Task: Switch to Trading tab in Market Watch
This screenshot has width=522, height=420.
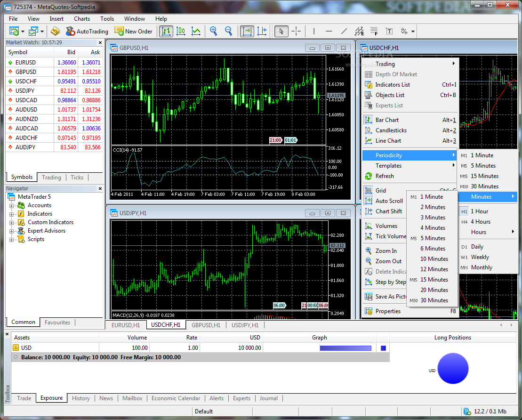Action: (51, 177)
